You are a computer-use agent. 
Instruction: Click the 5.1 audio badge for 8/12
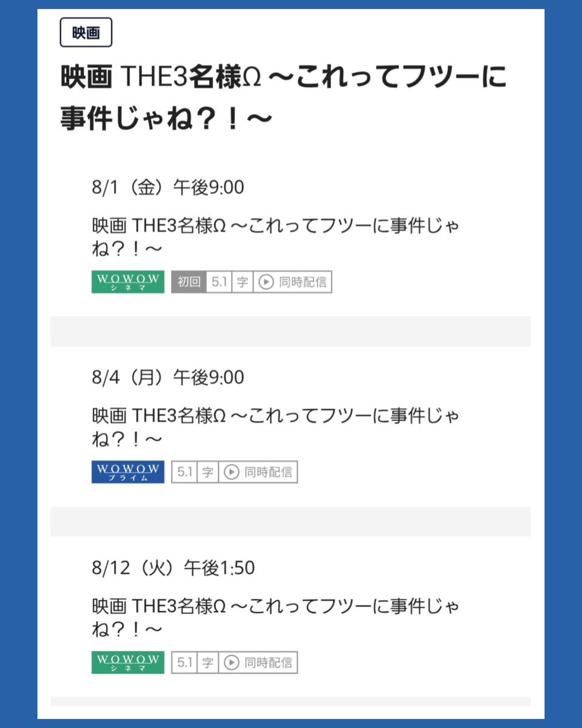point(184,662)
